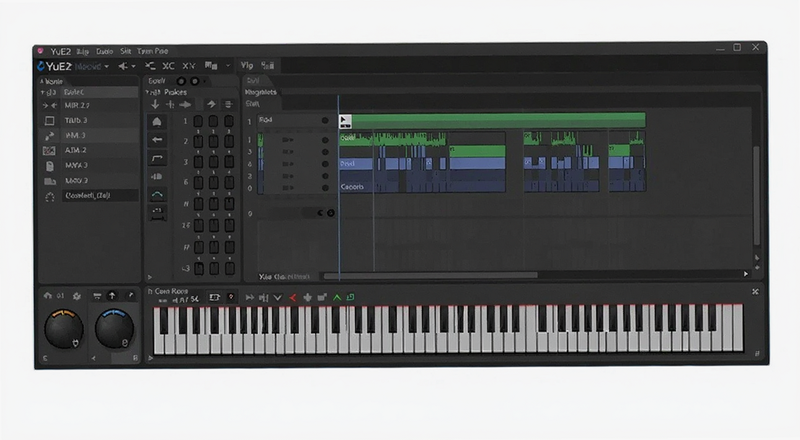Click the up arrow circle above blue knob
The image size is (800, 440).
112,296
